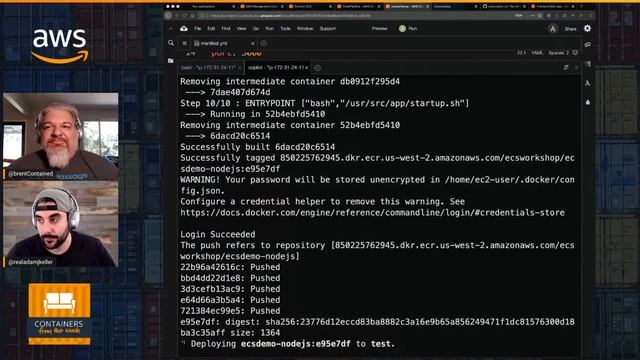
Task: Open the Debugger panel icon
Action: pyautogui.click(x=588, y=102)
